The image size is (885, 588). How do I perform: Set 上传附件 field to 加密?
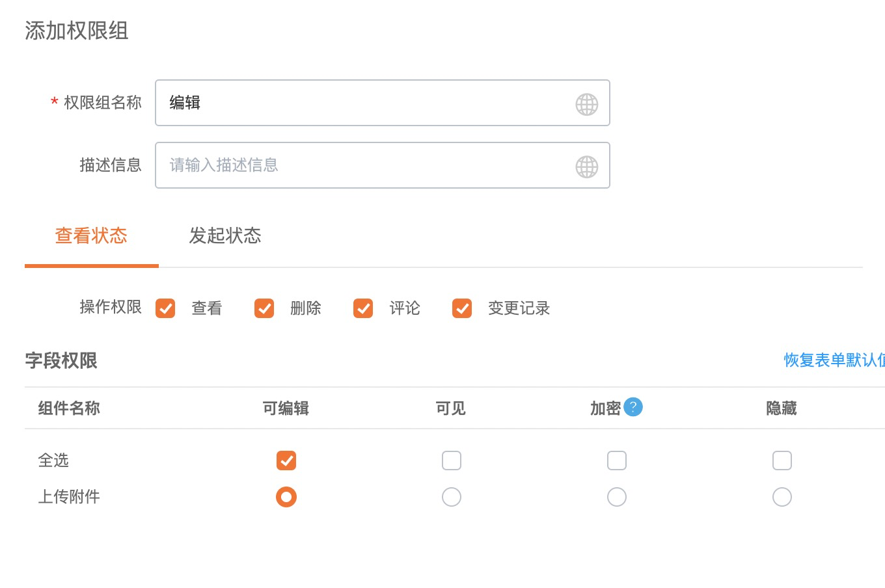tap(617, 497)
